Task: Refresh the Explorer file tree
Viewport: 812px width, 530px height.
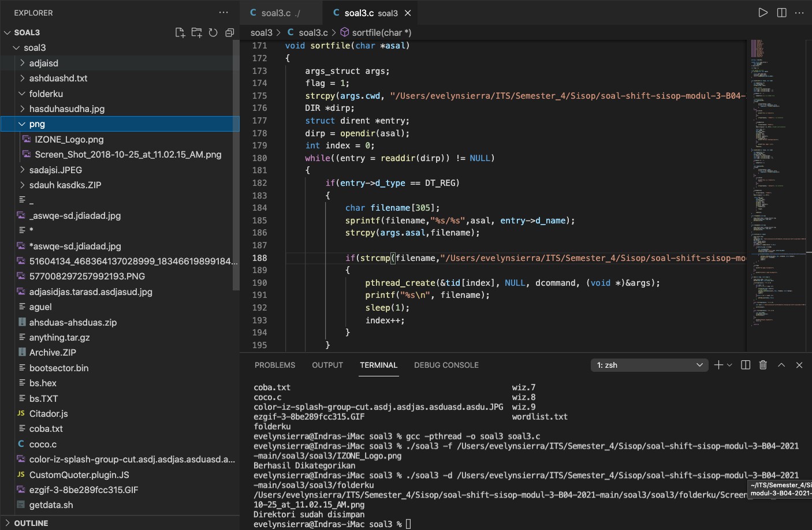Action: [x=213, y=32]
